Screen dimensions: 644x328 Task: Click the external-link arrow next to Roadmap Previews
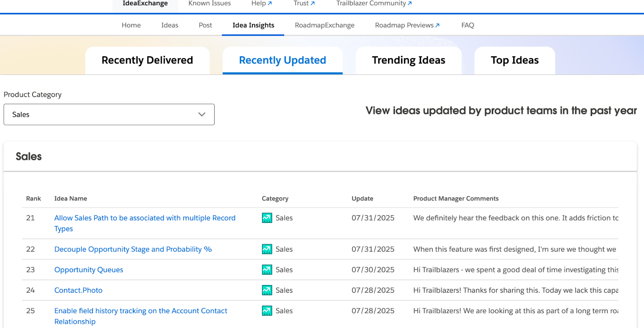coord(438,25)
